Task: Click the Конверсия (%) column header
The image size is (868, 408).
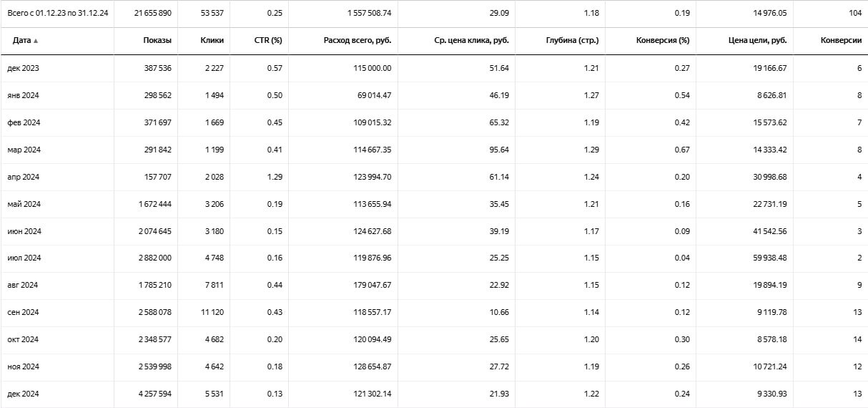Action: pyautogui.click(x=663, y=41)
